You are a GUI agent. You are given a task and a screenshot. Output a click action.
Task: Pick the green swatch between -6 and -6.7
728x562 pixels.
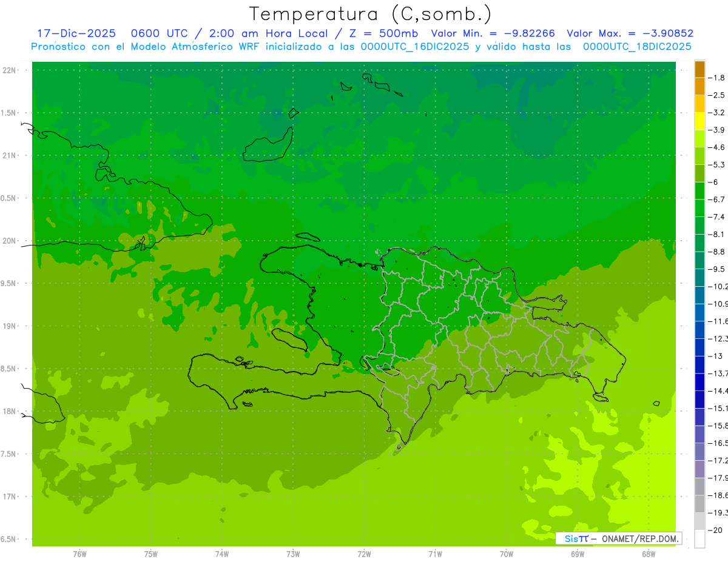(699, 190)
